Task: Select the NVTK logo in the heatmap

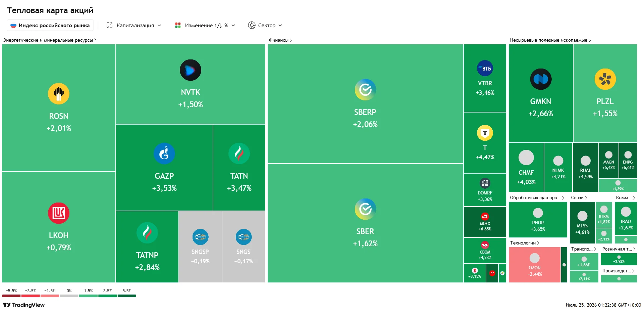Action: click(191, 70)
